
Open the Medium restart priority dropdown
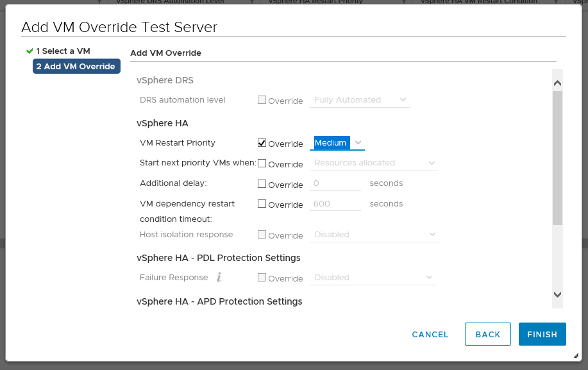tap(337, 142)
